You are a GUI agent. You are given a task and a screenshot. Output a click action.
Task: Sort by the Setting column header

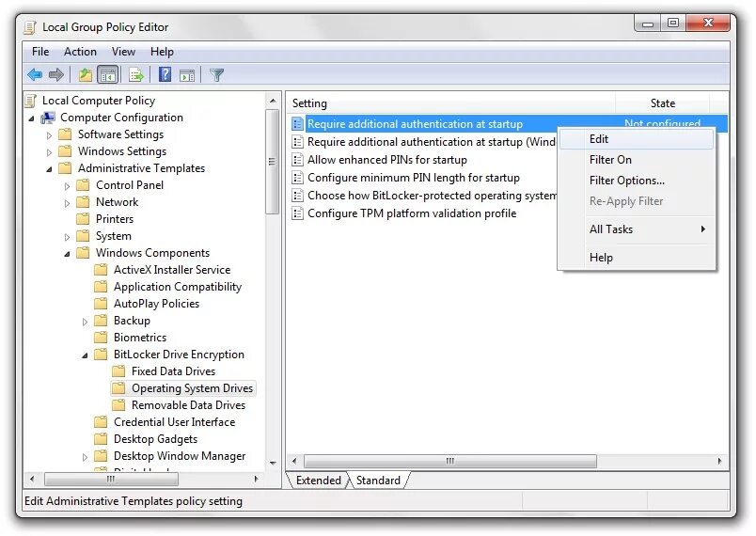pos(451,103)
